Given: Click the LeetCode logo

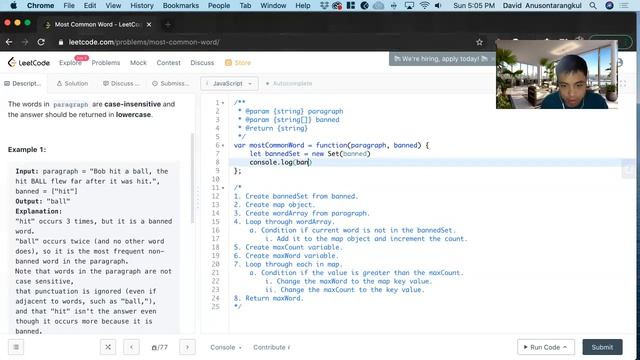Looking at the screenshot, I should 29,62.
